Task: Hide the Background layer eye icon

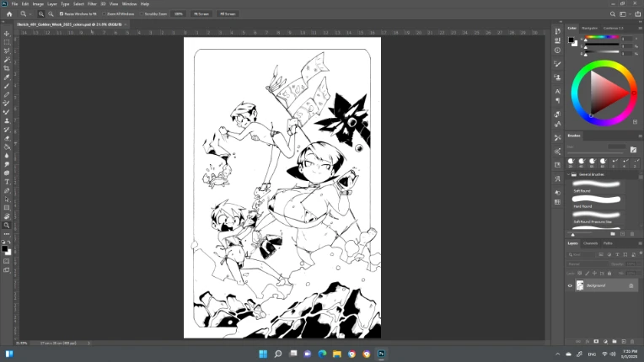Action: click(570, 285)
